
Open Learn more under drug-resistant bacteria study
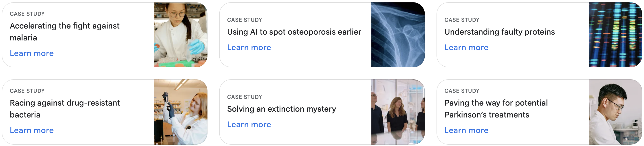[32, 130]
